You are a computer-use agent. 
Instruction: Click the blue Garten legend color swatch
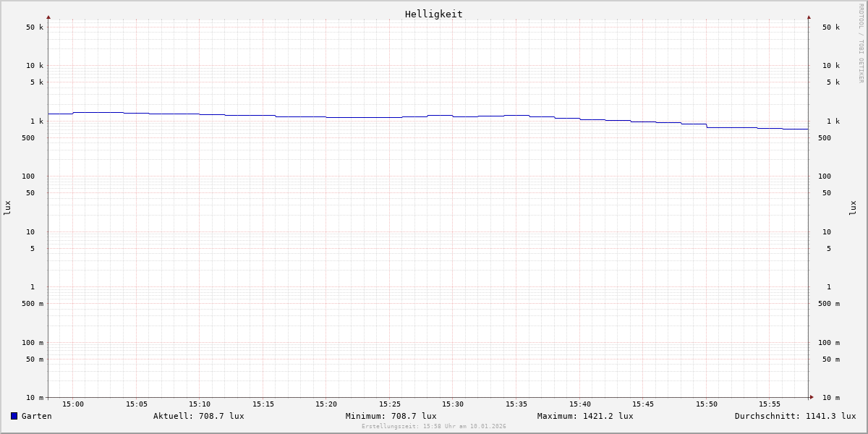[x=14, y=416]
